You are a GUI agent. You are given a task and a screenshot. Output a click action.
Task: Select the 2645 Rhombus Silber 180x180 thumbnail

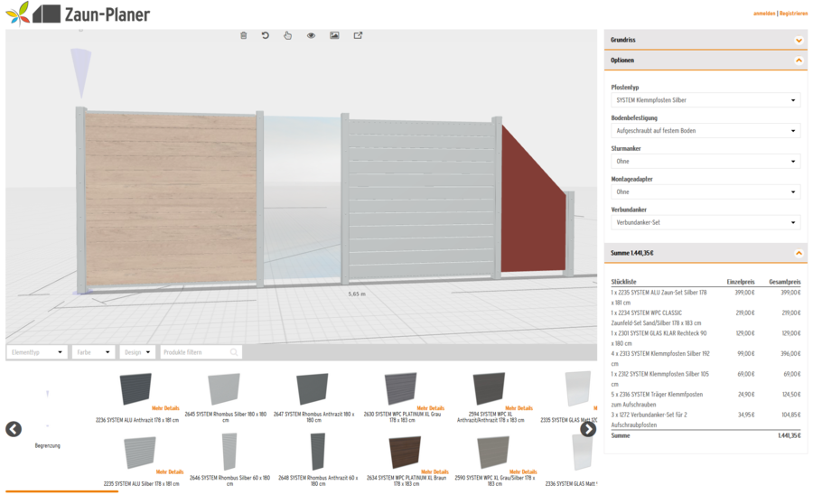click(x=224, y=389)
